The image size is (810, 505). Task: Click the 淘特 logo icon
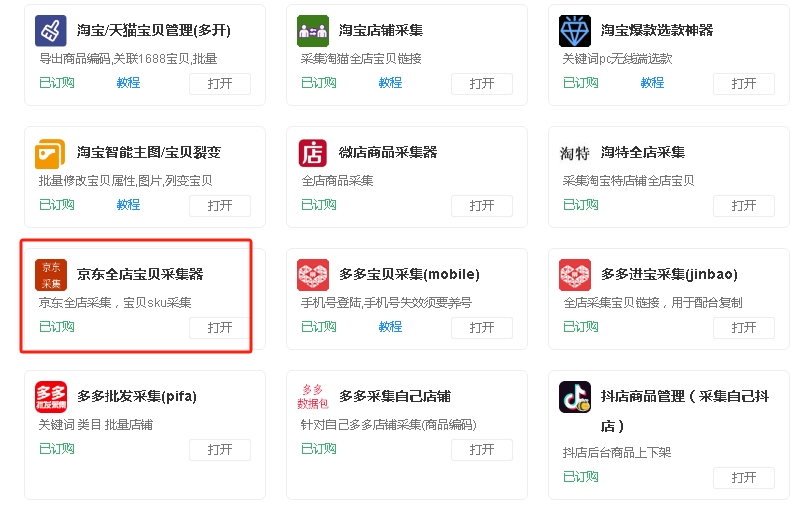[x=574, y=153]
